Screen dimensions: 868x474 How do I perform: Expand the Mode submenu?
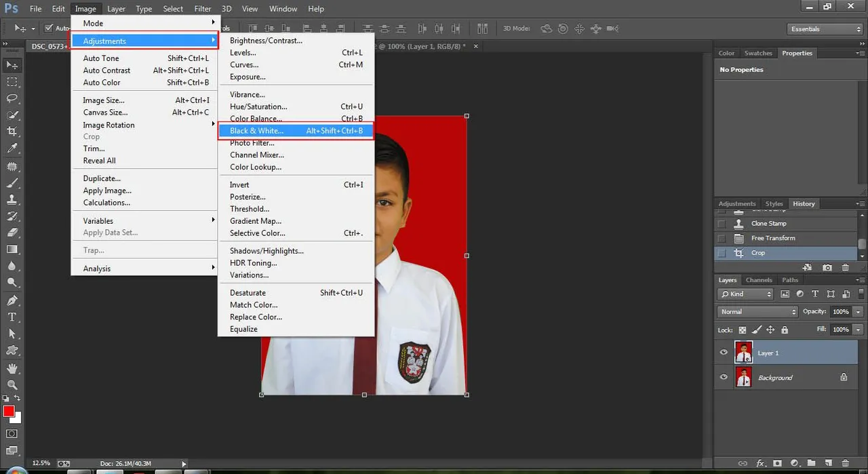coord(144,23)
